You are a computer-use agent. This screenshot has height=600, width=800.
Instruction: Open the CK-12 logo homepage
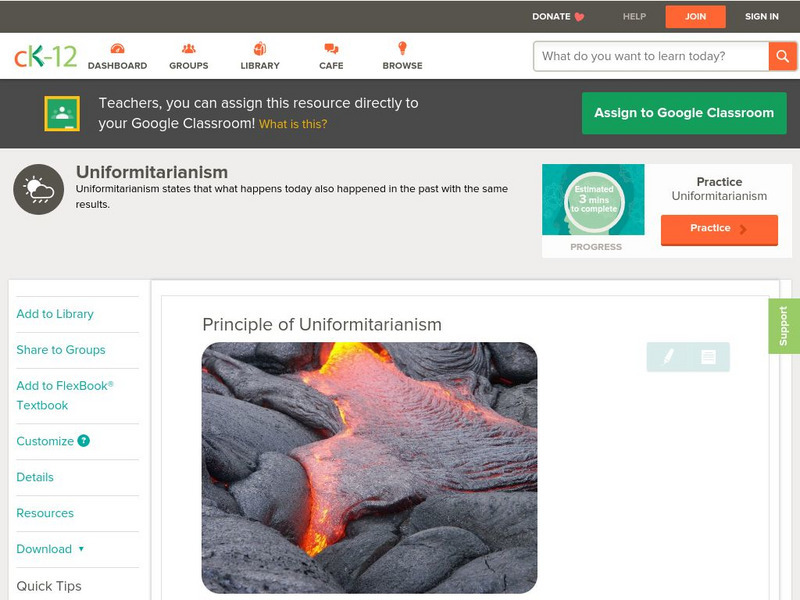pyautogui.click(x=45, y=56)
